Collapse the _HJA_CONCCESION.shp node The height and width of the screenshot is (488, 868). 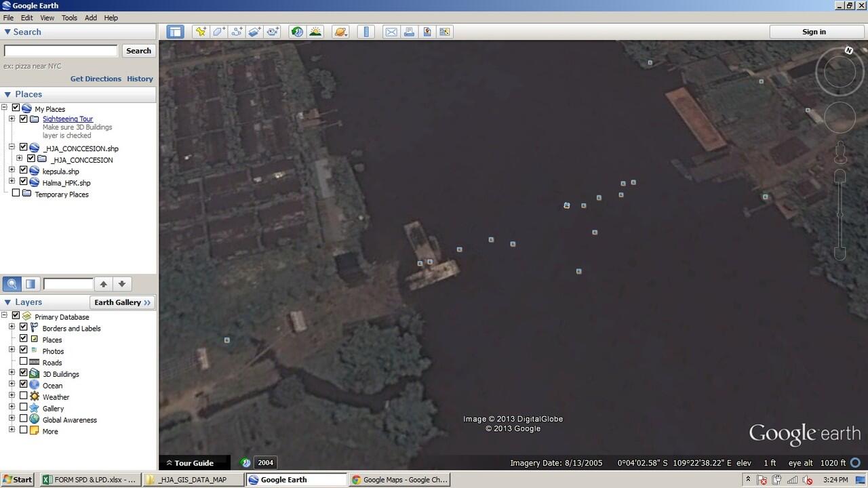click(x=12, y=147)
